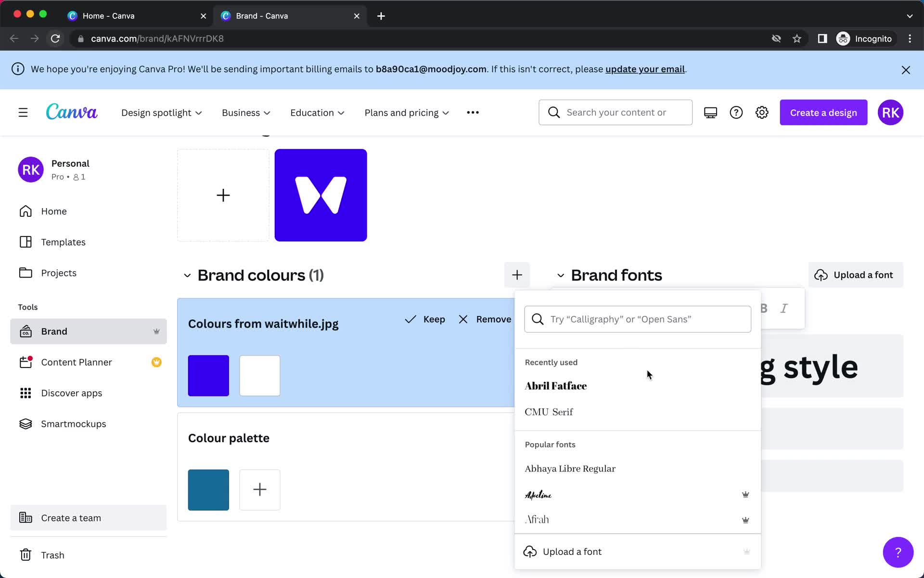924x578 pixels.
Task: Select the teal palette colour swatch
Action: 208,490
